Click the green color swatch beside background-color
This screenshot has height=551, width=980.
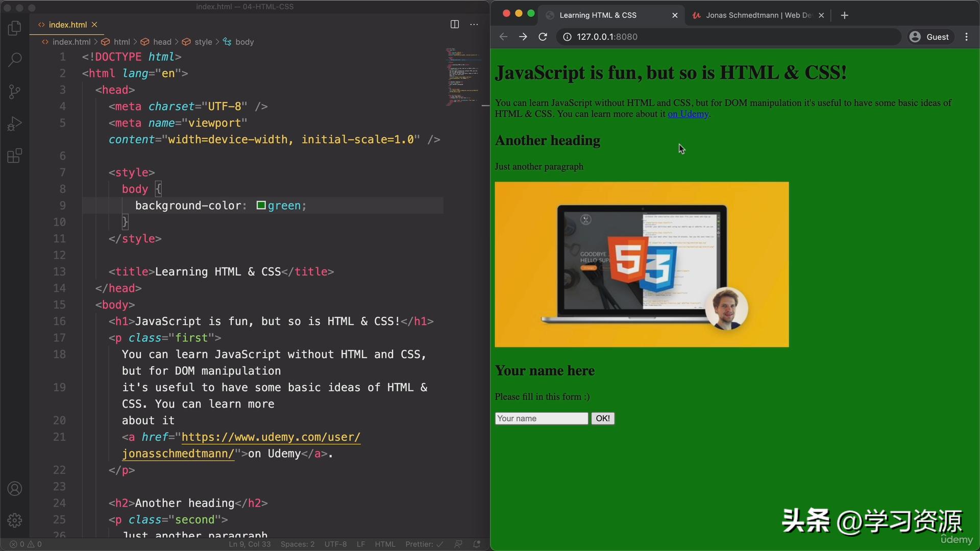[262, 206]
